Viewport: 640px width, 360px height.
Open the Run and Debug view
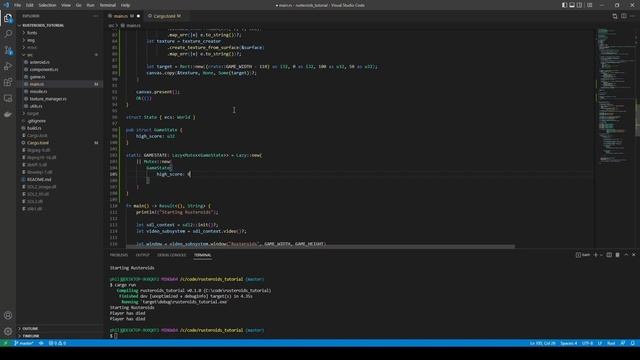8,66
